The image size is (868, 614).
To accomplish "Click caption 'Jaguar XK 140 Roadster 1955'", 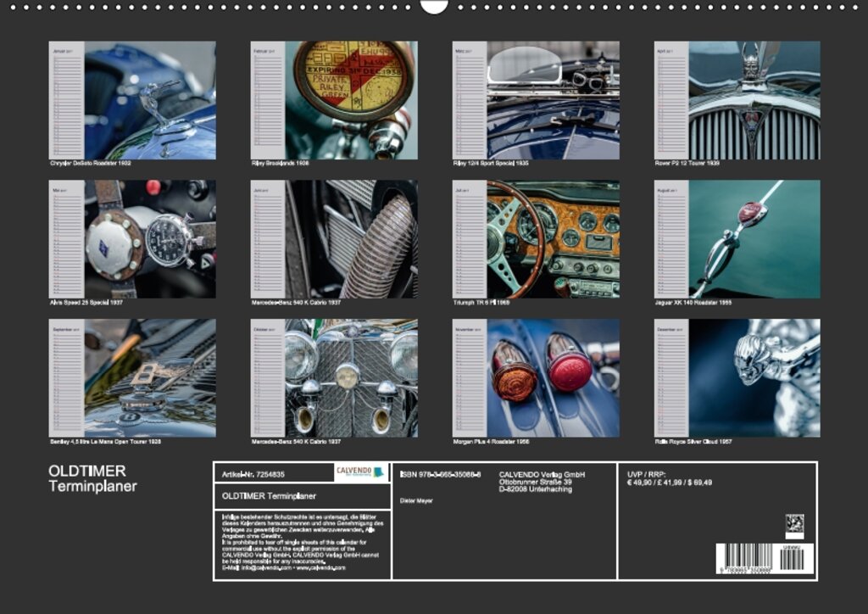I will click(x=693, y=303).
